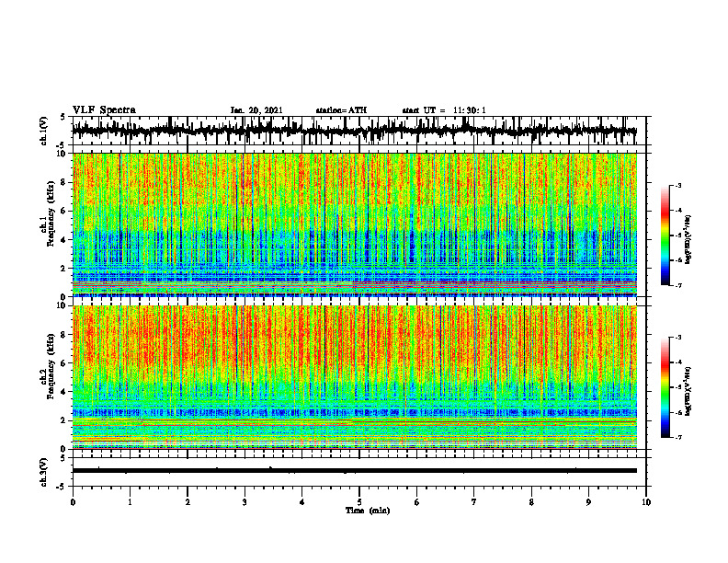Click the "-3" tick on ch.1 color bar
The image size is (728, 563).
pyautogui.click(x=678, y=185)
